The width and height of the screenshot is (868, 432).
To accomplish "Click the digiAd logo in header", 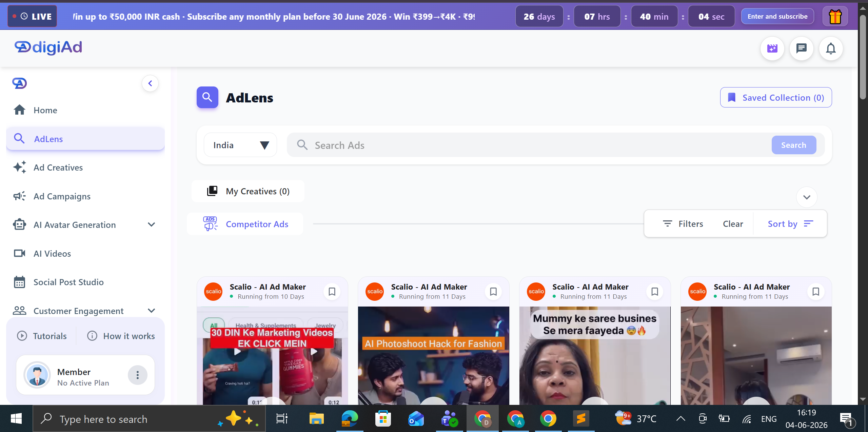I will 48,47.
